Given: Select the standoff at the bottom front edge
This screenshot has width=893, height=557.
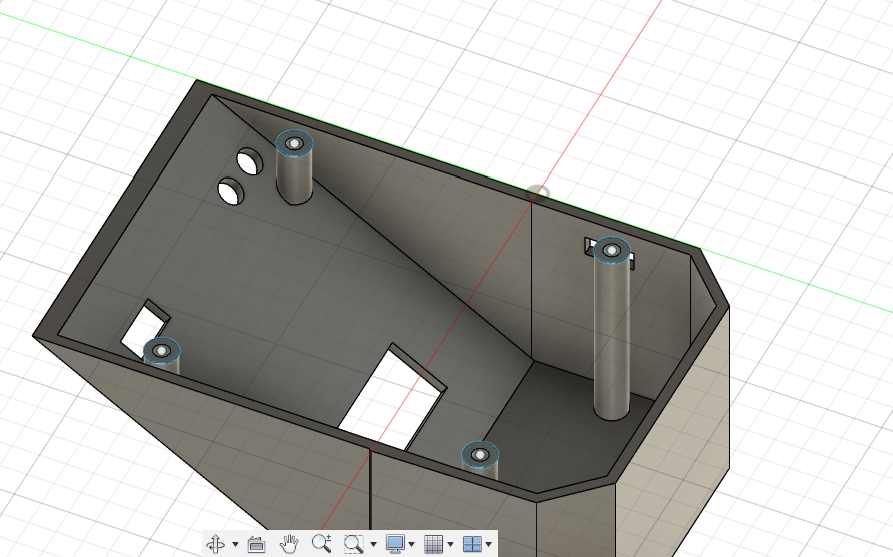Looking at the screenshot, I should tap(480, 455).
